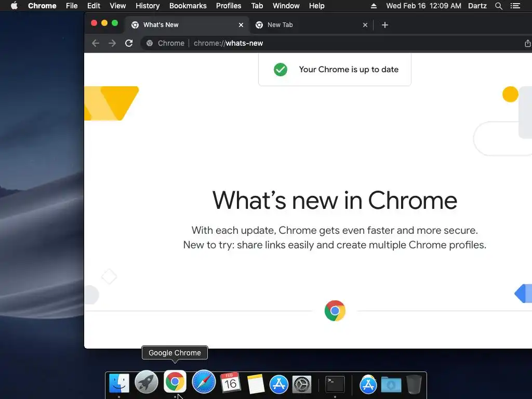532x399 pixels.
Task: Click the Chrome site info icon in address bar
Action: tap(150, 43)
